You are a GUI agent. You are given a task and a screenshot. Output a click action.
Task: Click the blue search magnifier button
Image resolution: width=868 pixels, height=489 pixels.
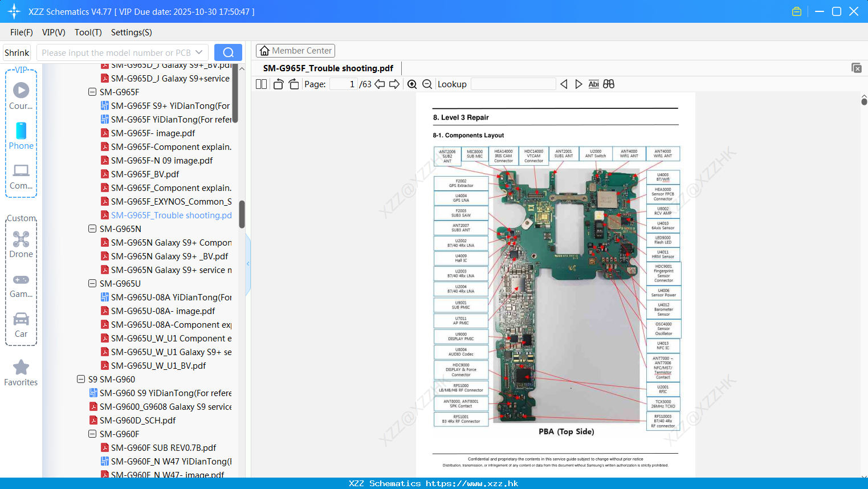(228, 52)
